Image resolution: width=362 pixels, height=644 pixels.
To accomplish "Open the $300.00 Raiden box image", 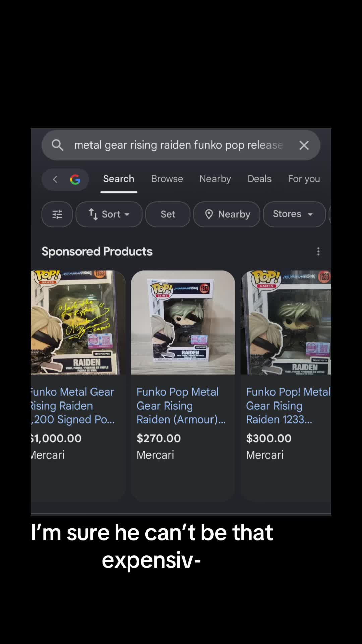I will coord(286,322).
